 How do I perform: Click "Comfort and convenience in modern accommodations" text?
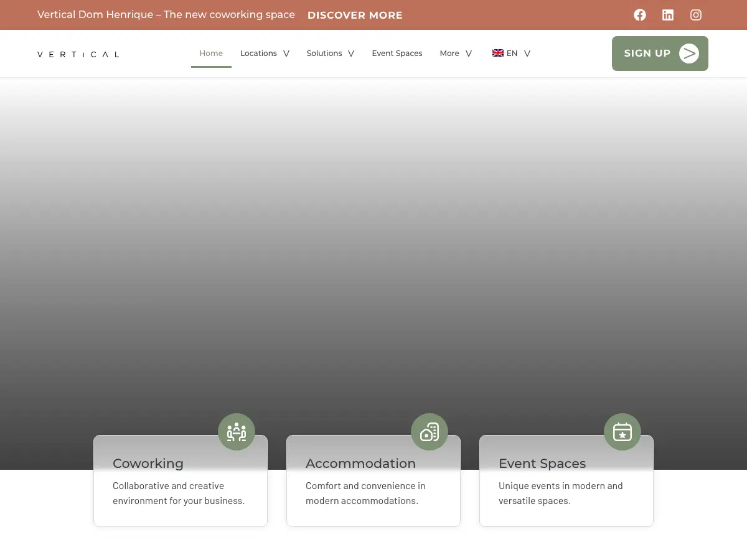coord(365,493)
